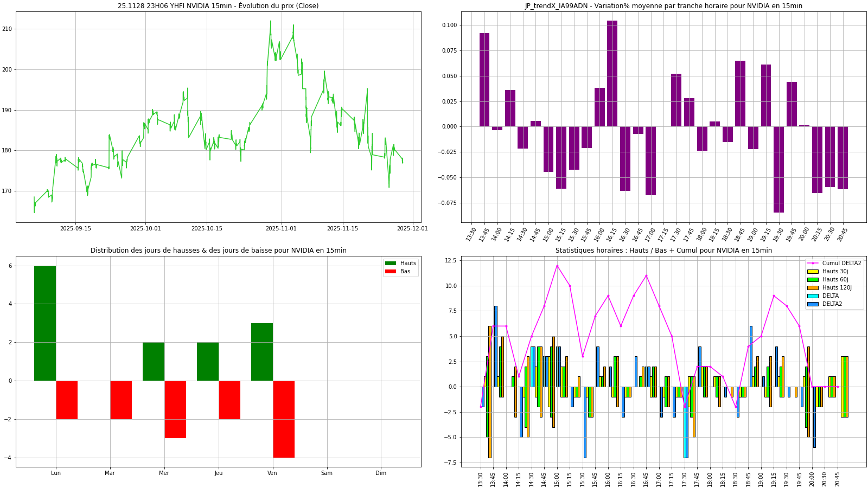This screenshot has width=868, height=488.
Task: Select the Hauts 60j legend label
Action: (835, 280)
